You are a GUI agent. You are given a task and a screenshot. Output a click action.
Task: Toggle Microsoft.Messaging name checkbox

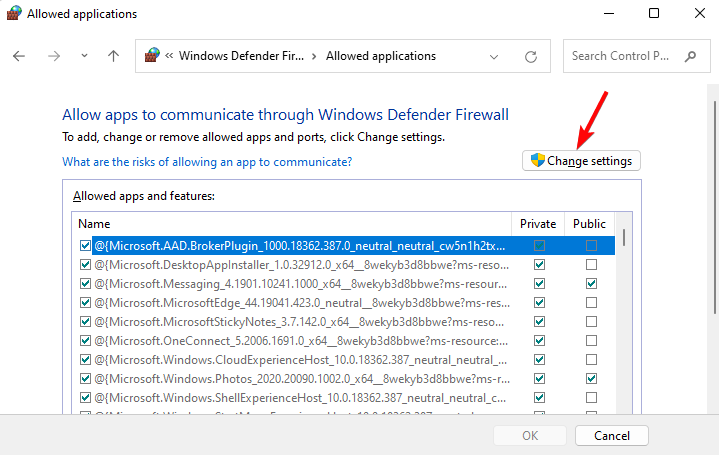[x=85, y=283]
